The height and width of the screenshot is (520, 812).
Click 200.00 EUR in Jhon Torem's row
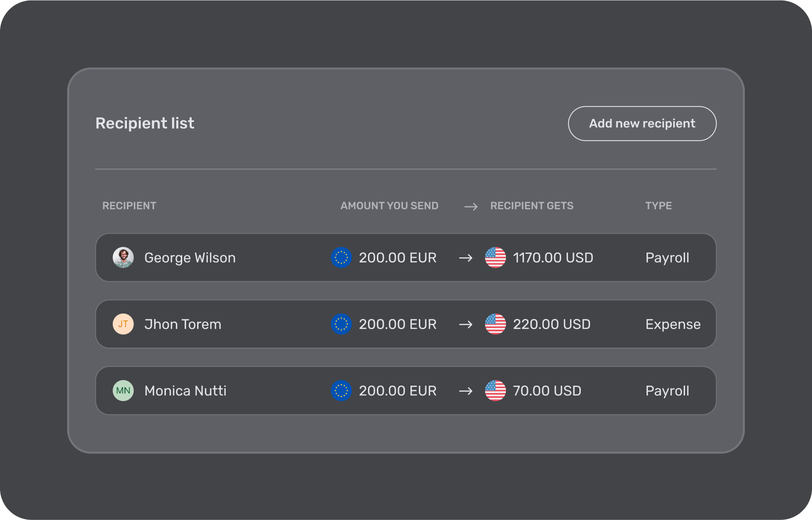398,324
